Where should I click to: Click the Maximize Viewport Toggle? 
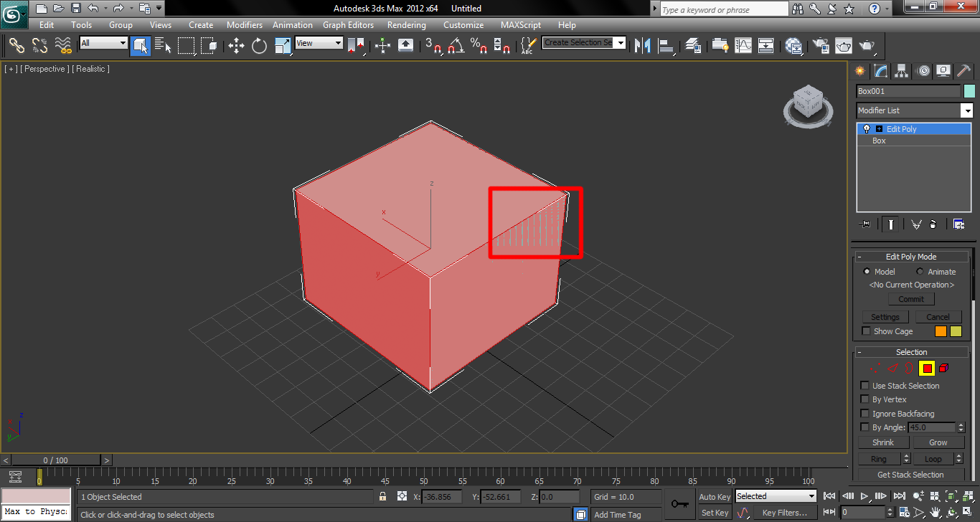pos(967,513)
